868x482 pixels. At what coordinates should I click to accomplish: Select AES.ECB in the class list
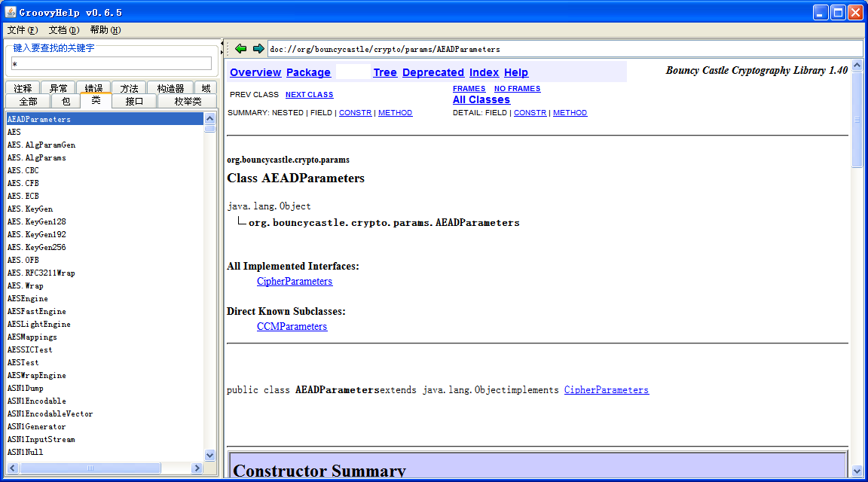pyautogui.click(x=105, y=196)
